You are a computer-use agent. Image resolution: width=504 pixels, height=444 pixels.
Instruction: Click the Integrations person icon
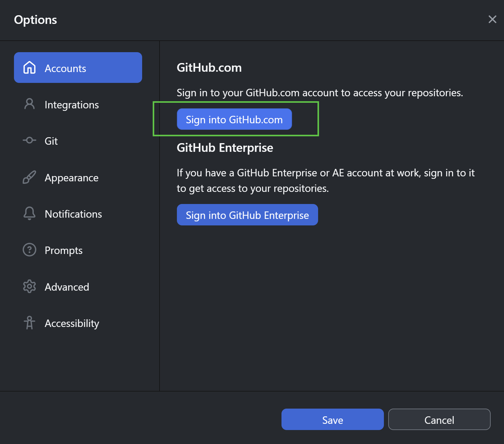click(29, 104)
